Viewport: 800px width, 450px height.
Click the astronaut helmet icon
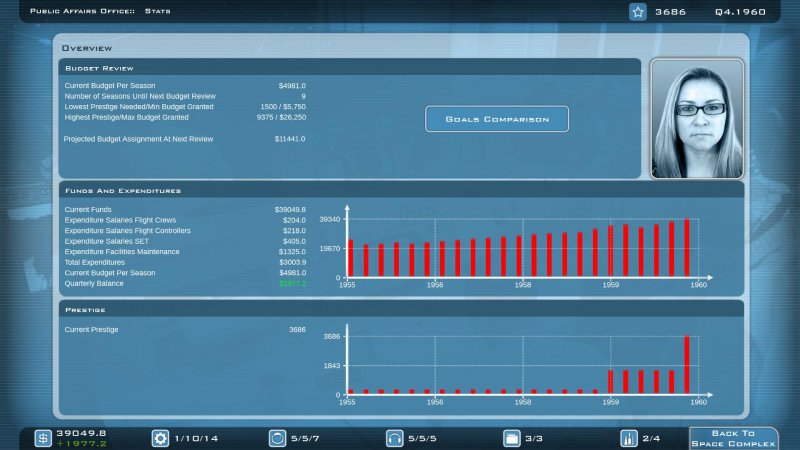pyautogui.click(x=277, y=438)
